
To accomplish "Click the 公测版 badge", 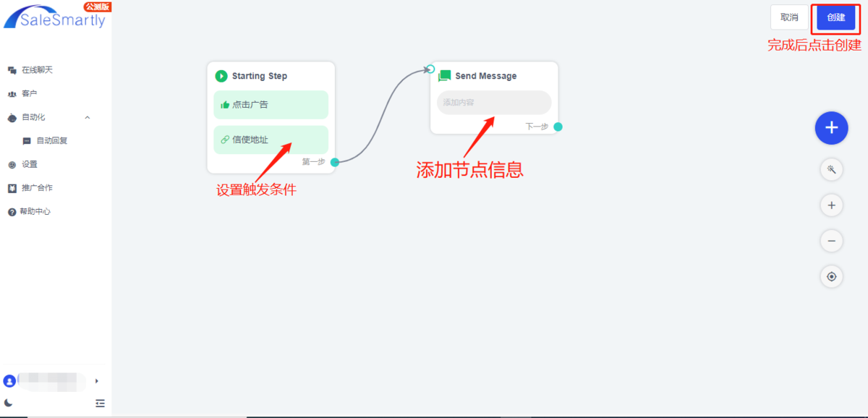I will tap(98, 7).
